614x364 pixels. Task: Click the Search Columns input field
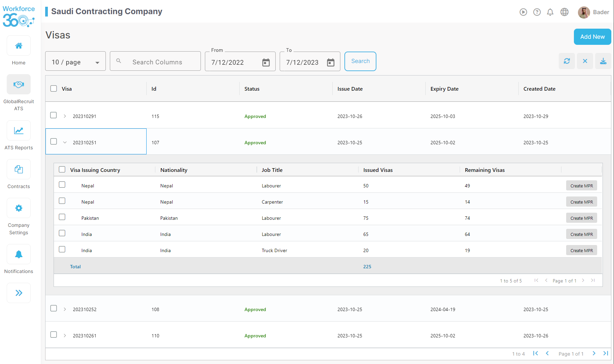[x=157, y=62]
